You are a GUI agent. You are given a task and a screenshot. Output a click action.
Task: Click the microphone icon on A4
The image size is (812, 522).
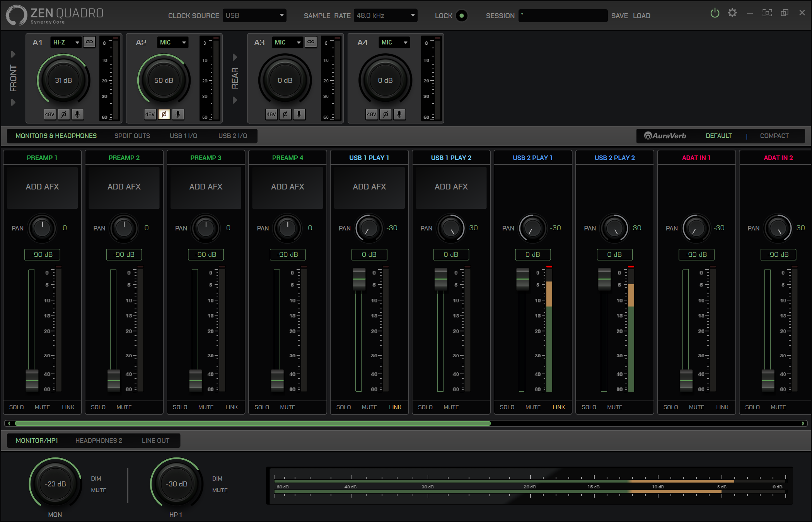(x=399, y=114)
